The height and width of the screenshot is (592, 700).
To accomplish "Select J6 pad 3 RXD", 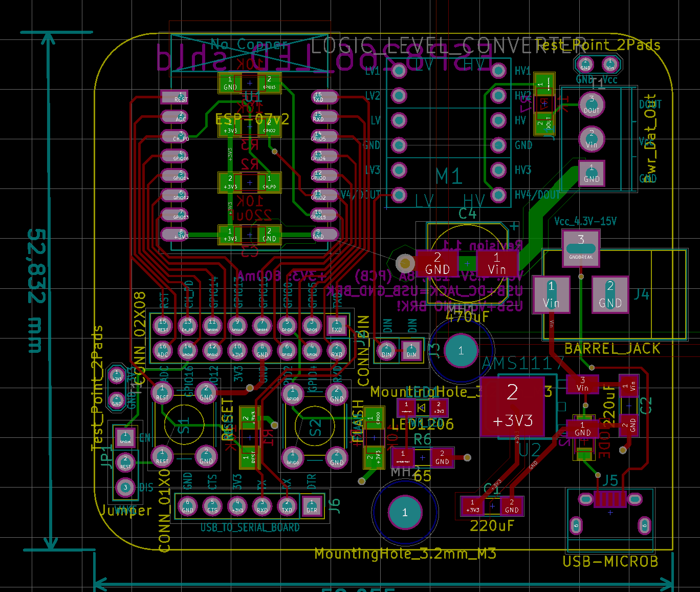I will click(262, 506).
